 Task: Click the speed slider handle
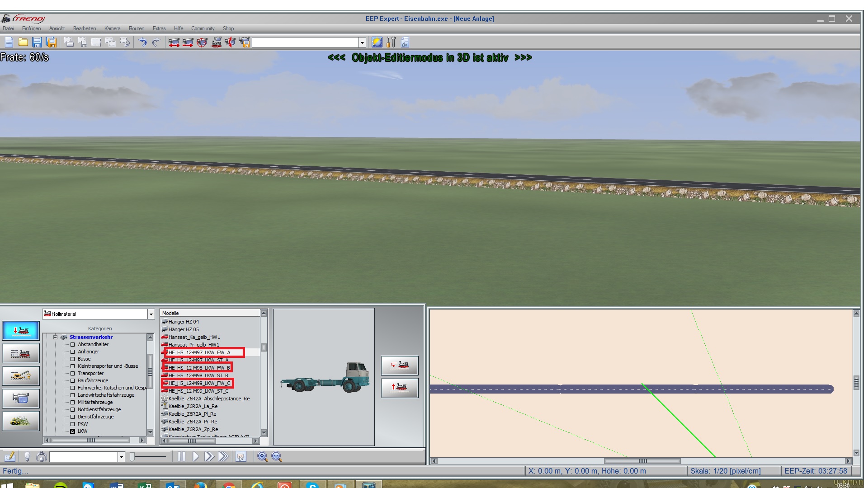132,457
